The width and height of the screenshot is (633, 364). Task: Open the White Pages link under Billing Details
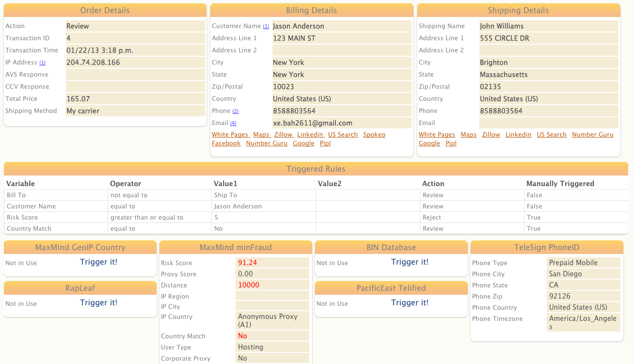point(230,135)
